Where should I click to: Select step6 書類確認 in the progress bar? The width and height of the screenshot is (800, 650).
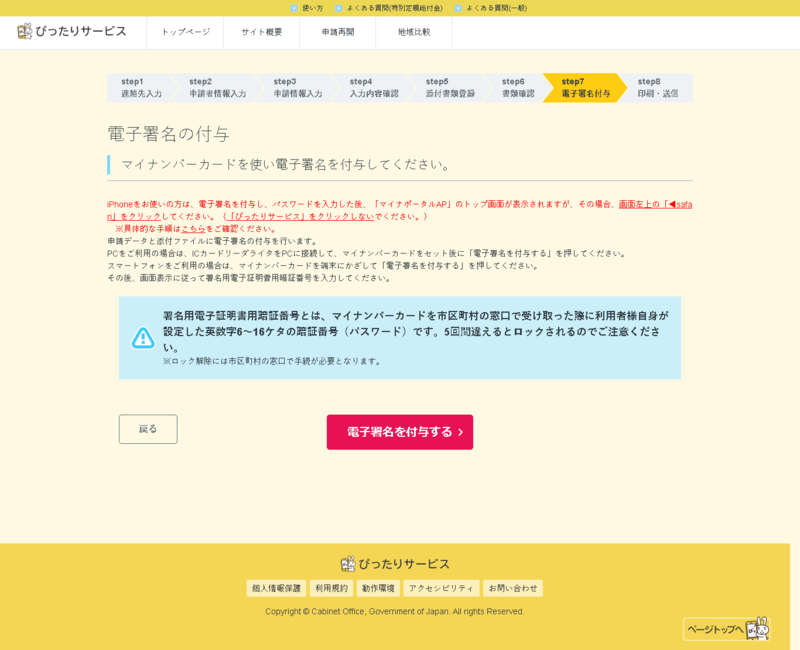tap(518, 88)
